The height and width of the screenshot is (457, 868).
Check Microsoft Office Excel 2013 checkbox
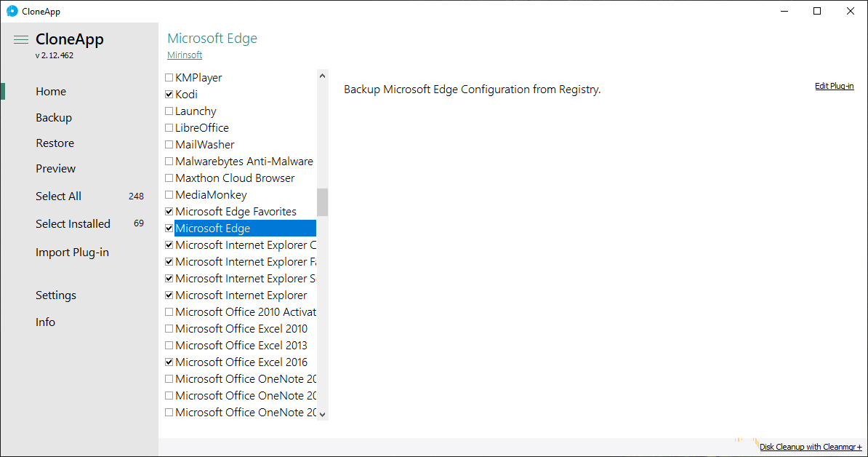pyautogui.click(x=169, y=345)
